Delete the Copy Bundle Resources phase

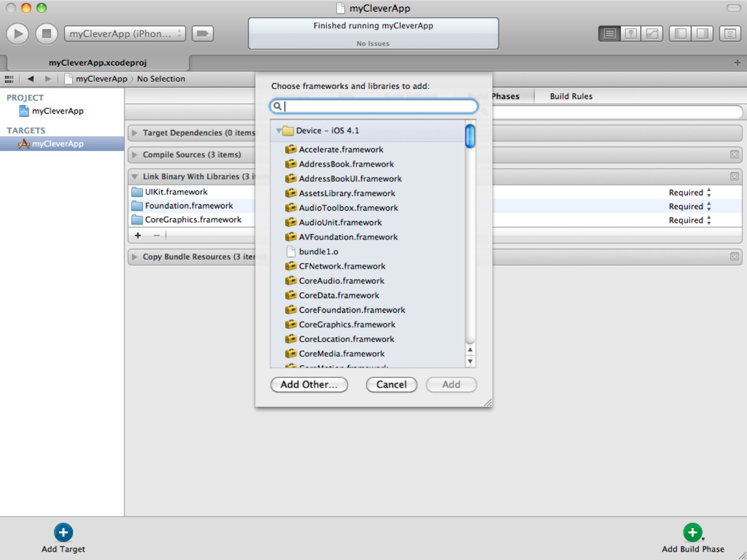(734, 257)
